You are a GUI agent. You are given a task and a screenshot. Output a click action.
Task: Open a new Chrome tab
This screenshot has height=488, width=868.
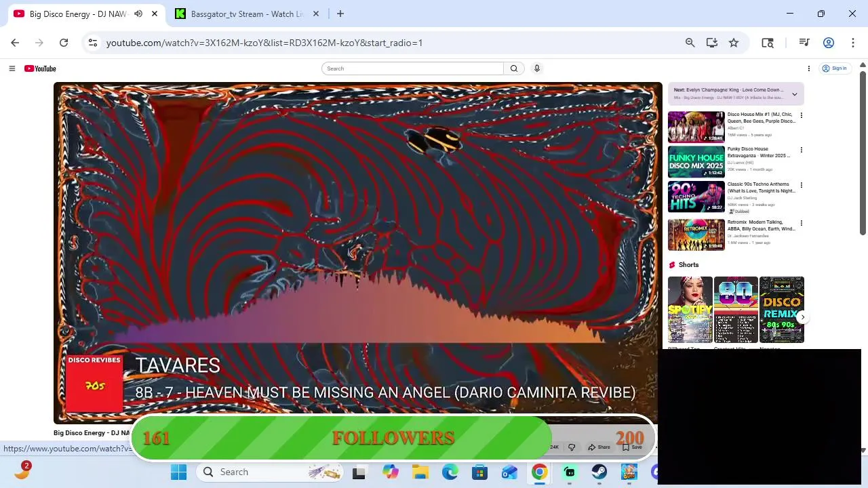(x=340, y=14)
